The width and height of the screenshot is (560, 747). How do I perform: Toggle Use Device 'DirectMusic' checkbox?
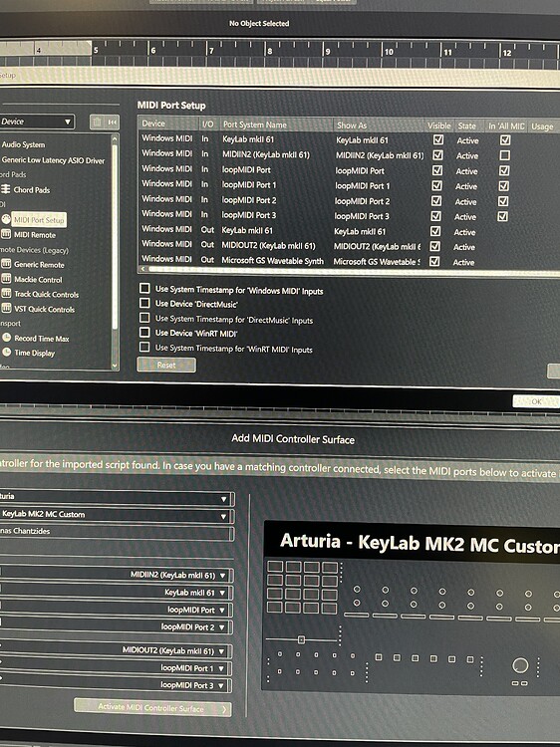tap(144, 303)
